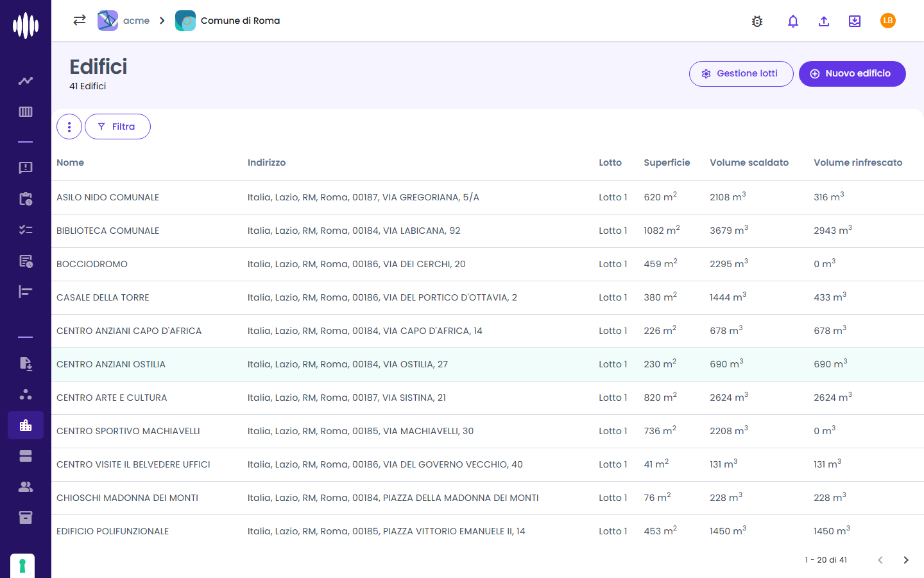Viewport: 924px width, 578px height.
Task: Select the BOCCIODROMO building name
Action: pos(92,264)
